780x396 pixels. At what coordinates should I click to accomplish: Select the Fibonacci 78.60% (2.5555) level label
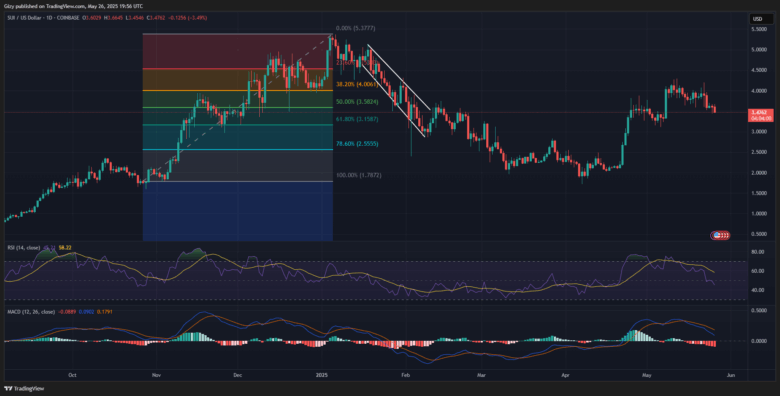tap(358, 143)
